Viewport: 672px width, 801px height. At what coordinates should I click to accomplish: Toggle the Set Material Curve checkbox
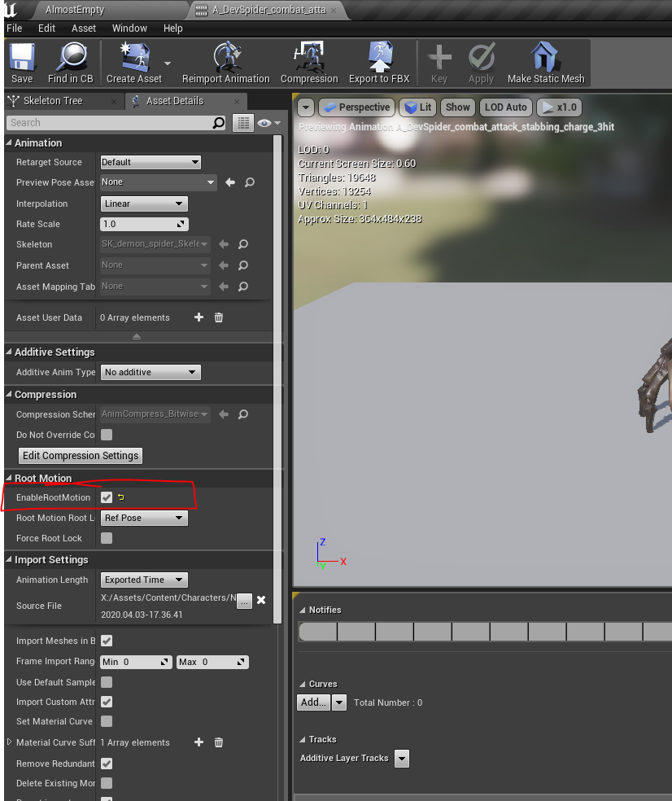coord(107,721)
